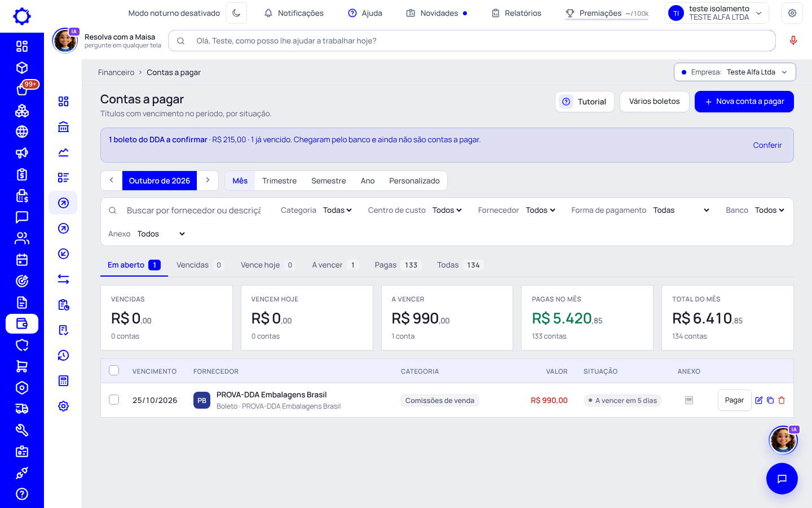
Task: Switch to the Pagas tab
Action: (x=397, y=265)
